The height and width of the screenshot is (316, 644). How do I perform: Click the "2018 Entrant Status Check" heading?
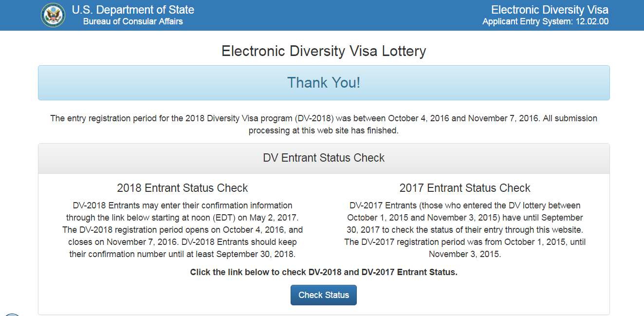183,188
